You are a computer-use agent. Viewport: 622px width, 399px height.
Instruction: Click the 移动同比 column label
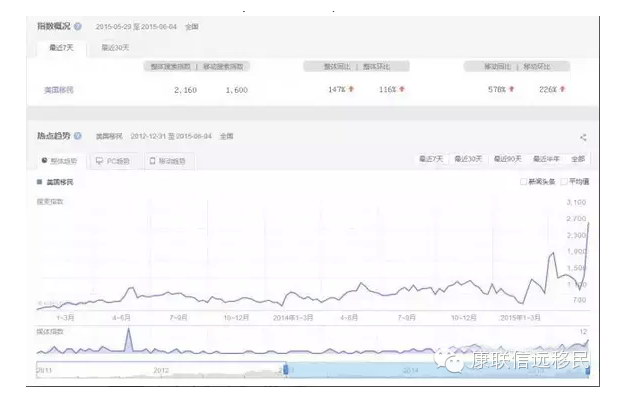497,67
